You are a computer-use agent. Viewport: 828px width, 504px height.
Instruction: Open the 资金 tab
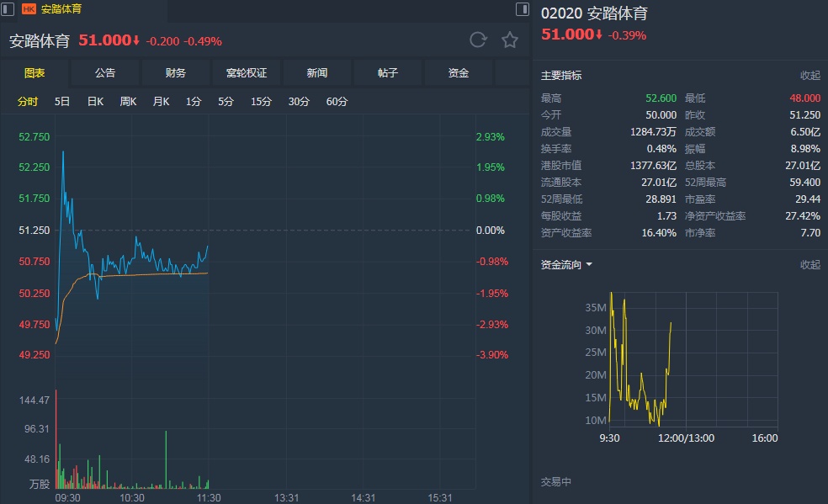[x=459, y=73]
